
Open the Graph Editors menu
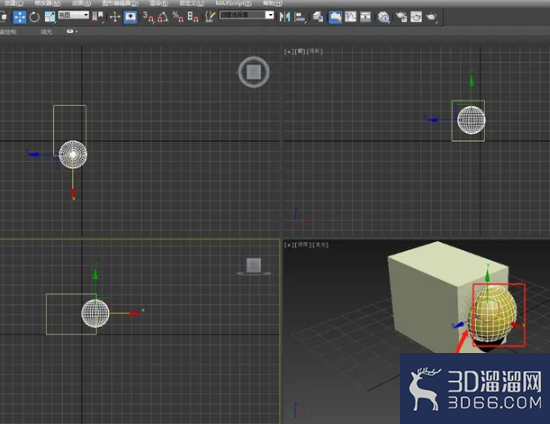(120, 3)
